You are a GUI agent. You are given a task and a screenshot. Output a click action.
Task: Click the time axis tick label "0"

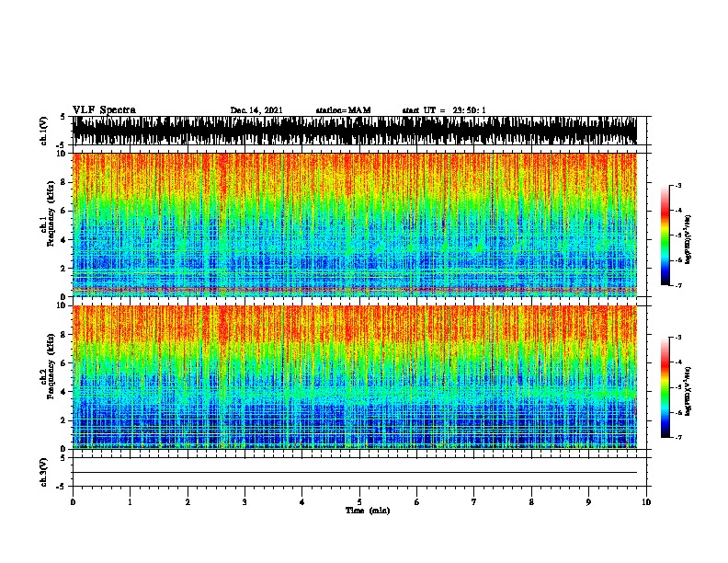click(73, 502)
